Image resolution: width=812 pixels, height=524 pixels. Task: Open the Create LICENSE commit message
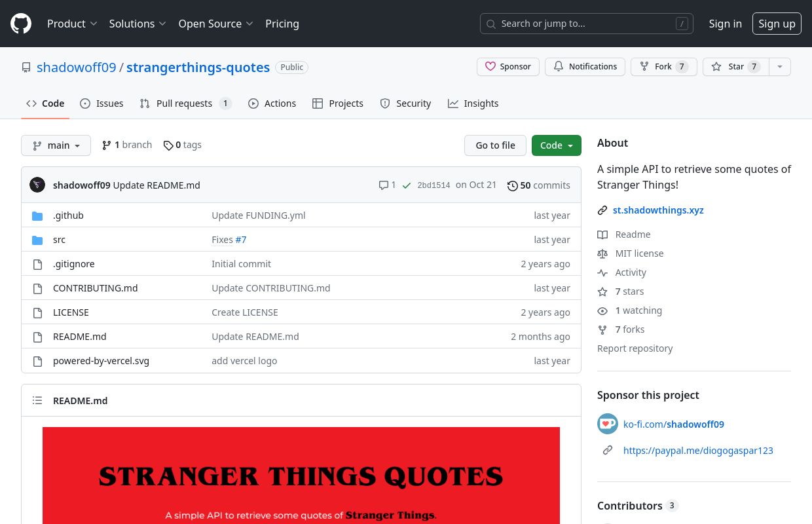[244, 312]
